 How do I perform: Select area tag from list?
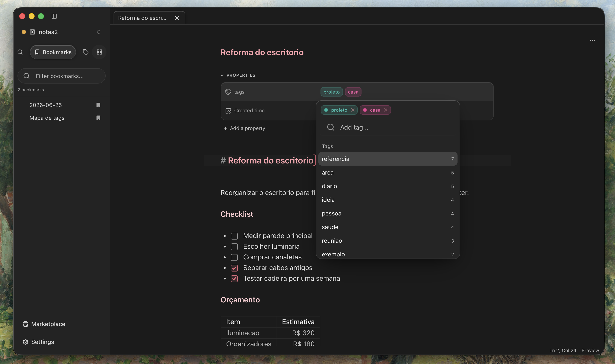tap(388, 172)
